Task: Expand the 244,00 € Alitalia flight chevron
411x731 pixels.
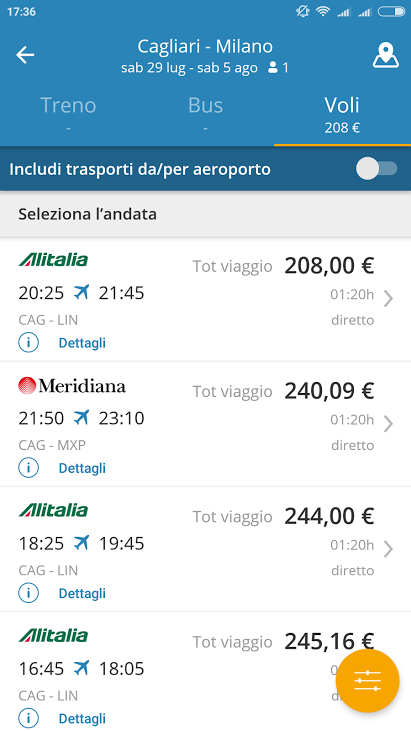Action: (x=388, y=549)
